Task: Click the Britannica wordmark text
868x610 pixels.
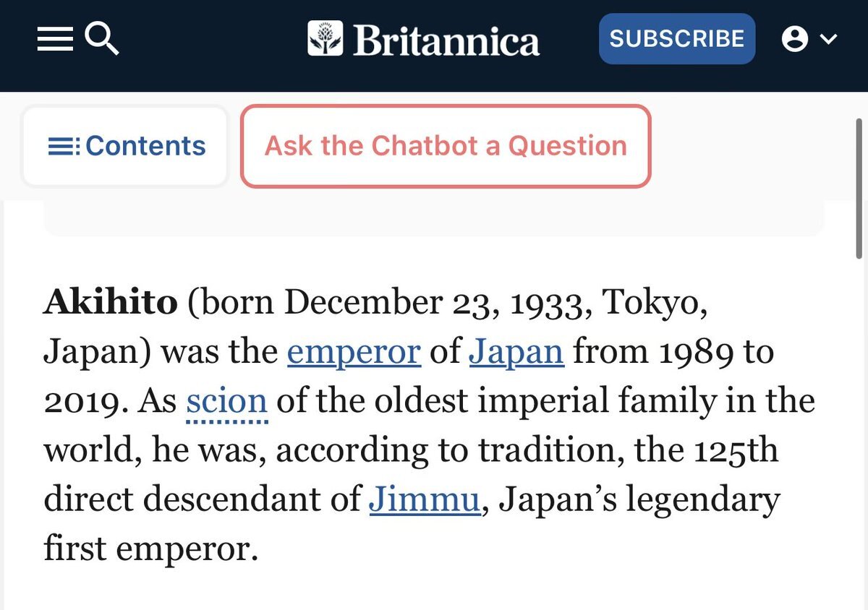Action: click(x=446, y=40)
